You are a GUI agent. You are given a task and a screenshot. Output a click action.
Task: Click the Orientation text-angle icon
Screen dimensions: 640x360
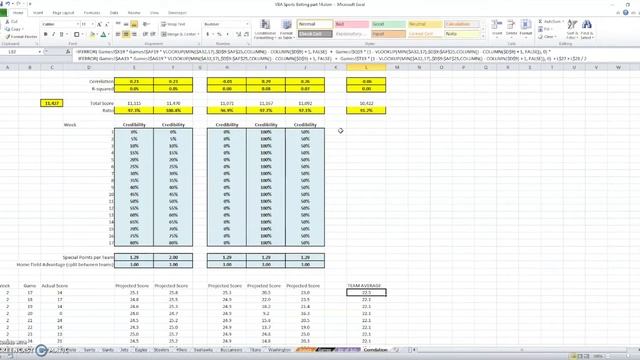(x=146, y=24)
